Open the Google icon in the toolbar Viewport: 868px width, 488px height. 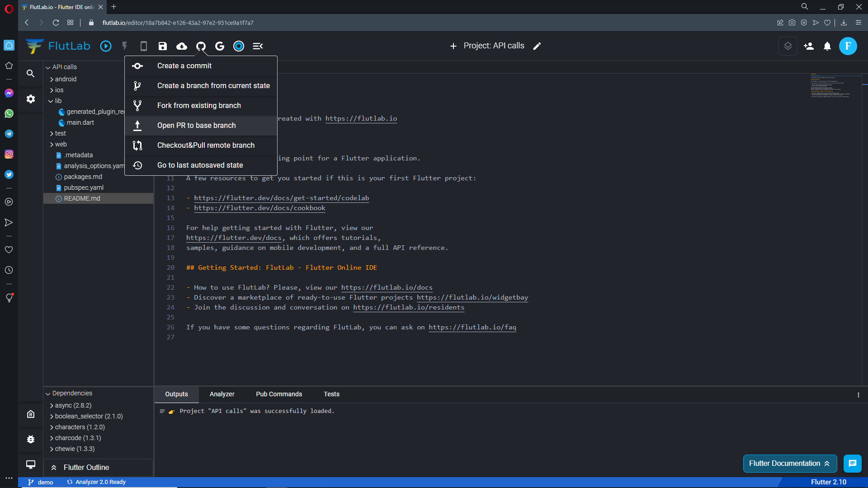[220, 46]
